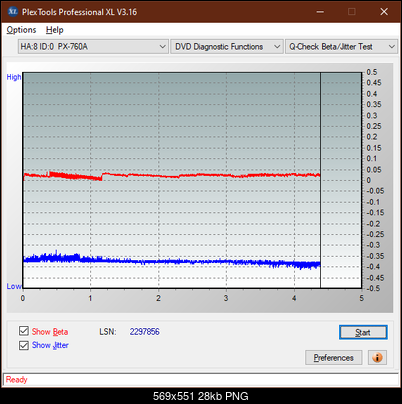Toggle the Show Beta checkbox

click(24, 331)
